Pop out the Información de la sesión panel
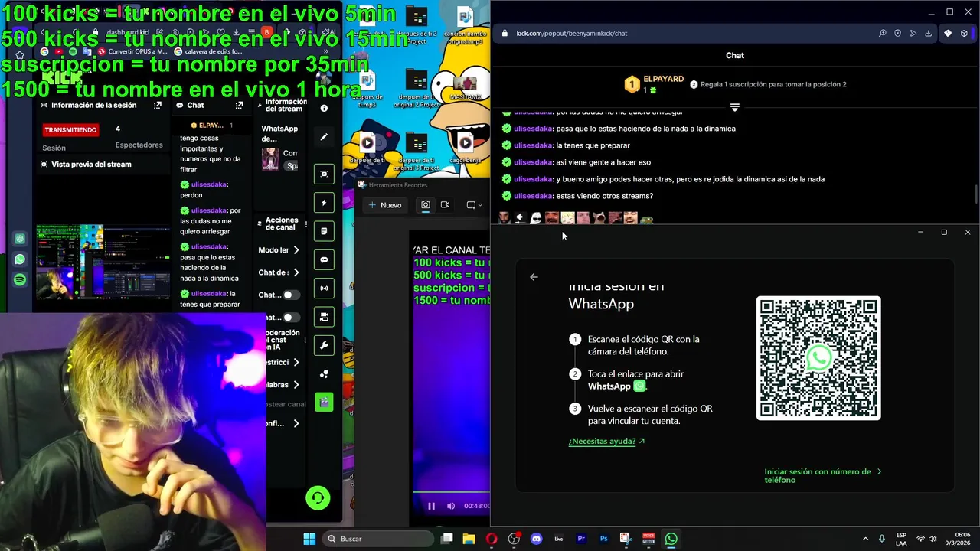Image resolution: width=980 pixels, height=551 pixels. click(158, 106)
